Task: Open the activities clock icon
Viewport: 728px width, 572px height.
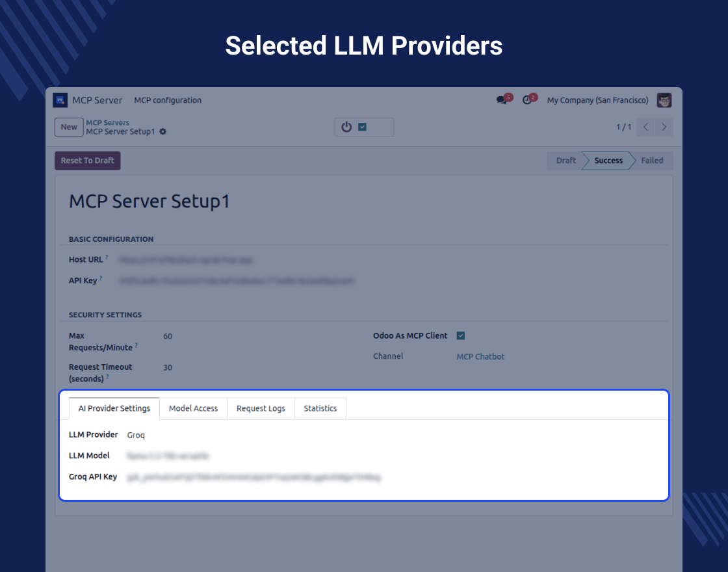Action: 527,100
